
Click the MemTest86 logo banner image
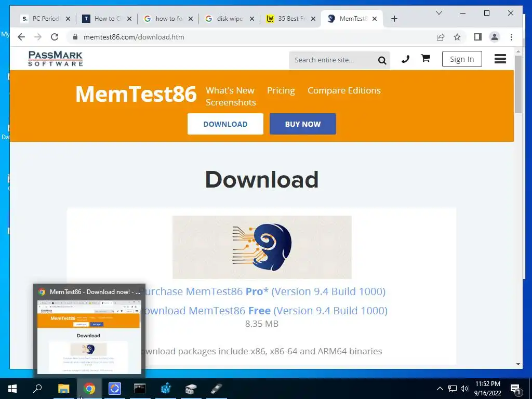(262, 247)
